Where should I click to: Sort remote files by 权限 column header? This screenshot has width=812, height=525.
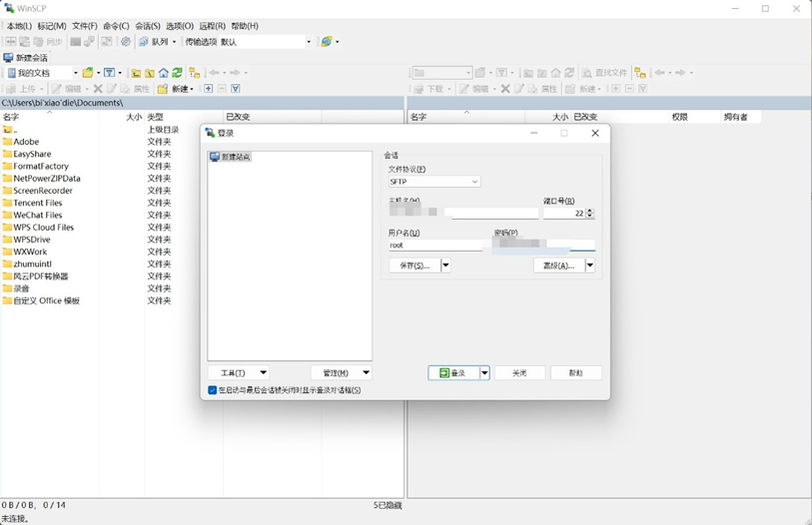click(x=695, y=117)
